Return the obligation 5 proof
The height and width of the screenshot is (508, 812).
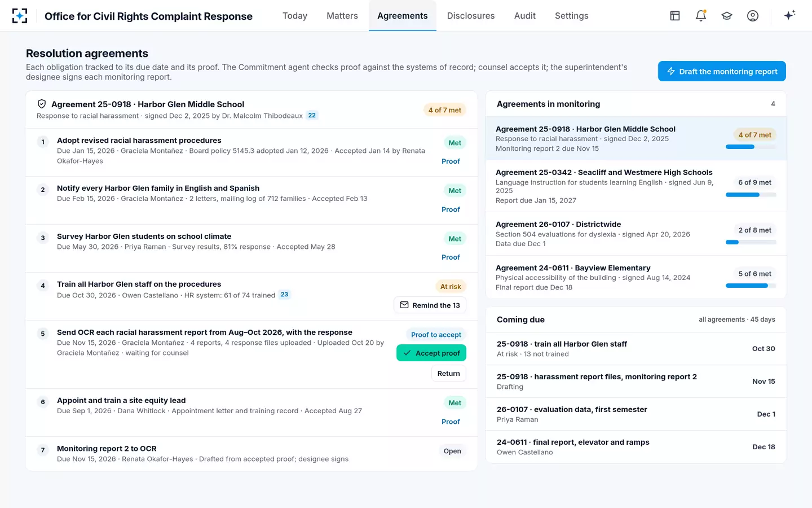449,374
